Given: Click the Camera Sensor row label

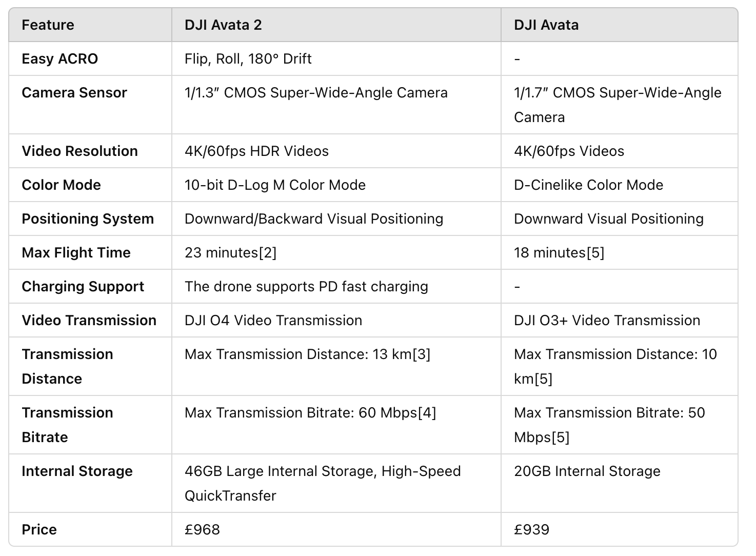Looking at the screenshot, I should [x=74, y=93].
